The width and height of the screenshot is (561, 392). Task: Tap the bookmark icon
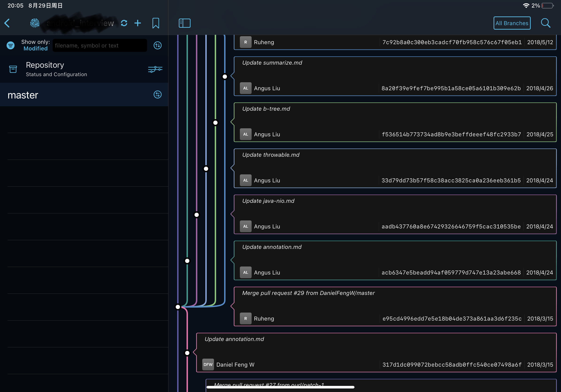(x=156, y=23)
